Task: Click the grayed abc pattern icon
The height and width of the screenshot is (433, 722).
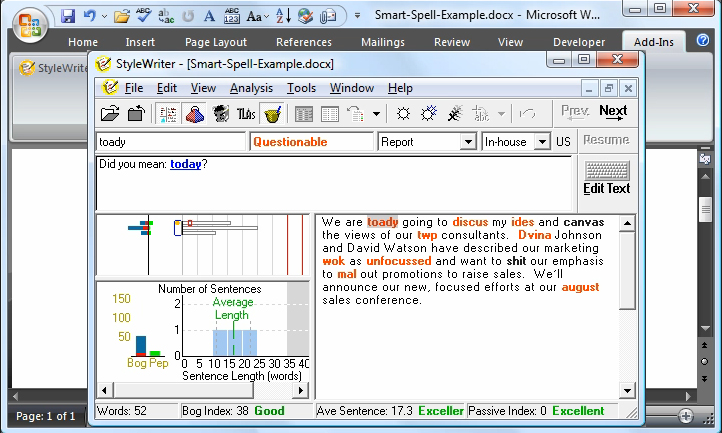Action: [481, 114]
